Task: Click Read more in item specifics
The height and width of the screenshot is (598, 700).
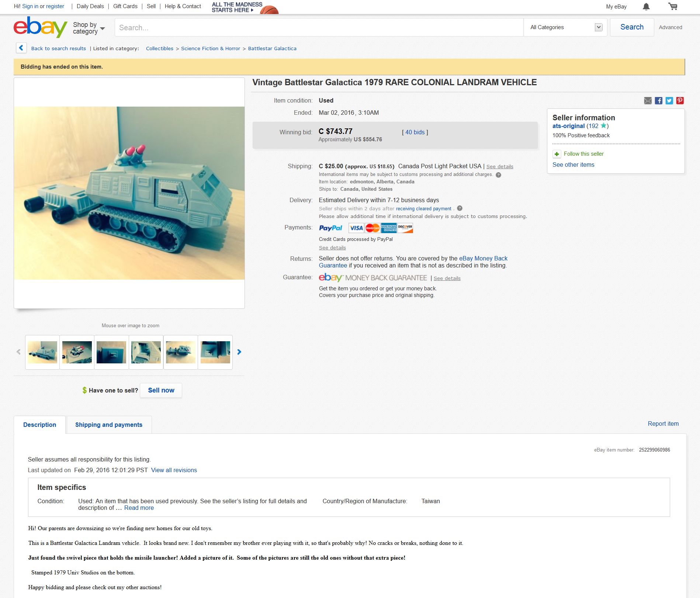Action: point(139,508)
